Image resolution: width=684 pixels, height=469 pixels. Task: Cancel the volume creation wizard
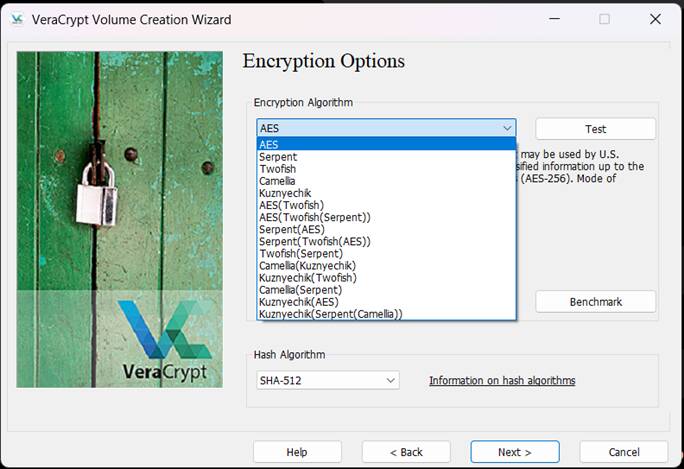[624, 452]
